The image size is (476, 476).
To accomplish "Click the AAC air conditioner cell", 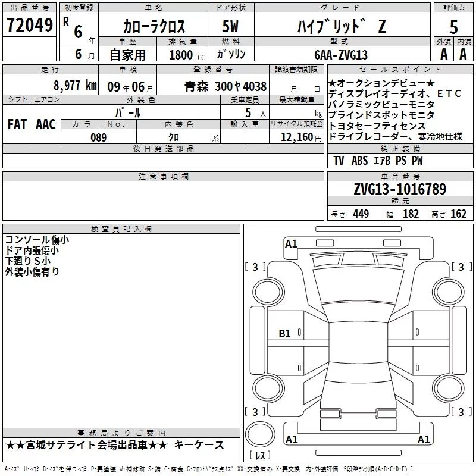I will click(46, 124).
